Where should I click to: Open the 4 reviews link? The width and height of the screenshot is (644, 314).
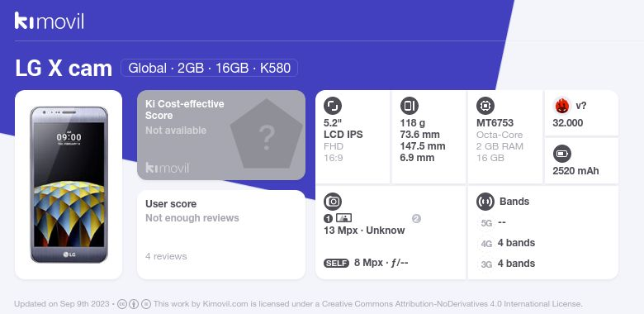tap(166, 256)
